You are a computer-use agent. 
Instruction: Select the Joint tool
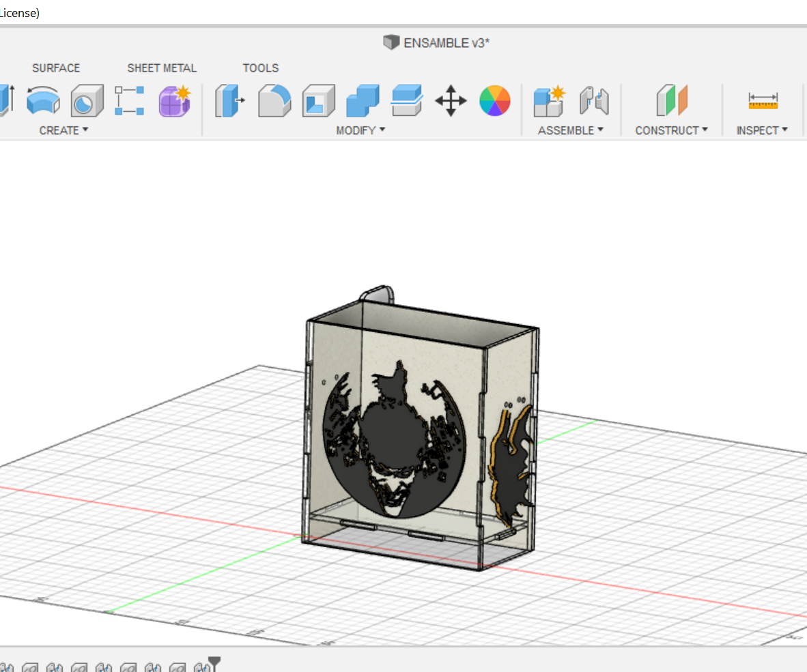point(594,101)
